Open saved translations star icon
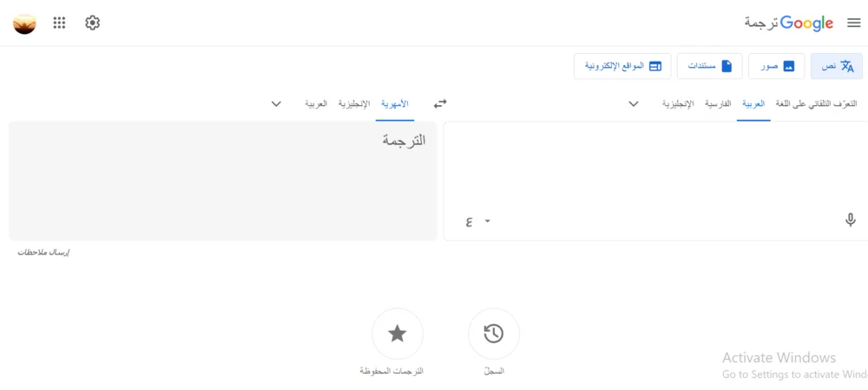 398,334
